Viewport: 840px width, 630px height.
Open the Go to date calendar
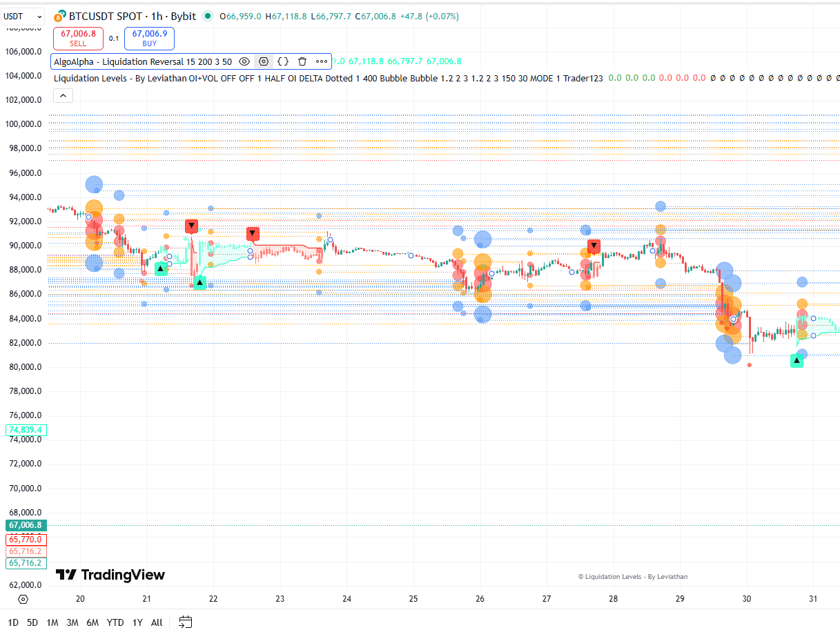[x=185, y=622]
